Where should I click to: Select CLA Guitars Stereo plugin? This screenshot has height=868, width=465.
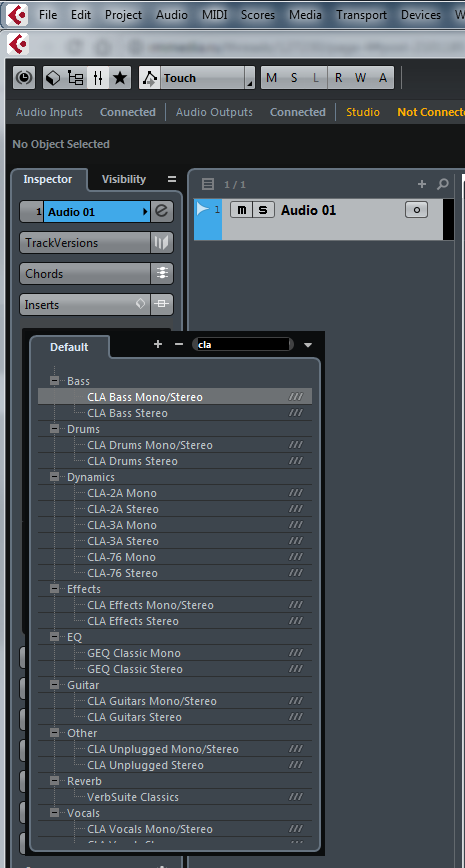point(175,717)
